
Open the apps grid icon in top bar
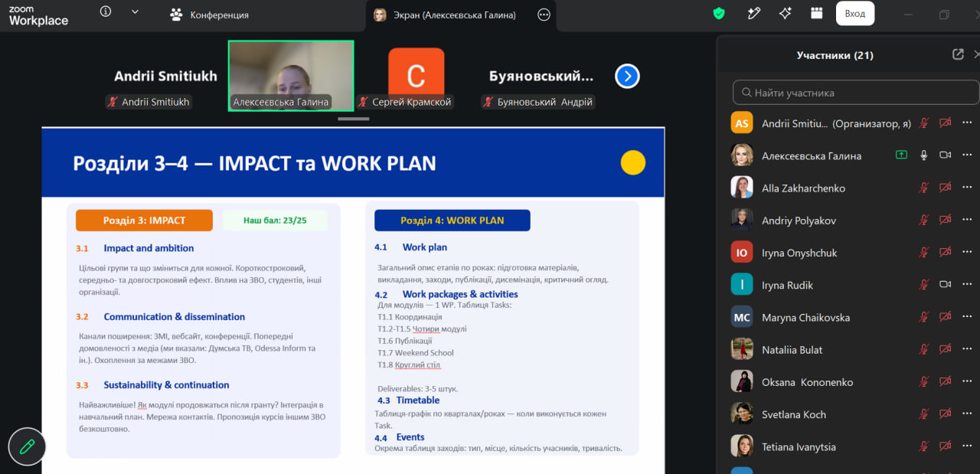(x=816, y=14)
